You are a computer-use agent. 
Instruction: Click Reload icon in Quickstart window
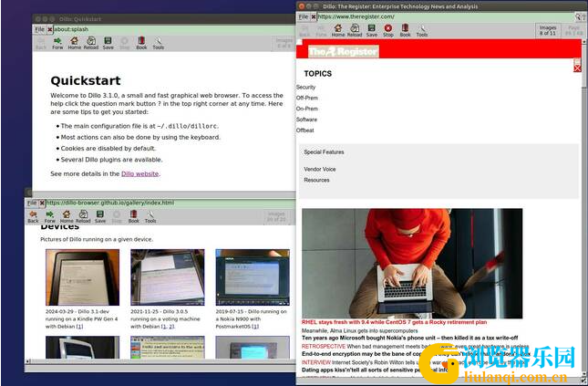pyautogui.click(x=91, y=41)
